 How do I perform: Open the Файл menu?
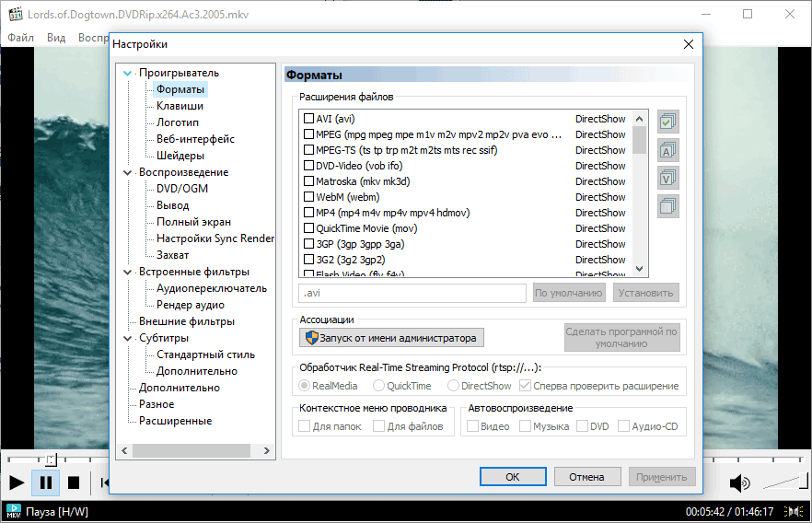(x=21, y=38)
